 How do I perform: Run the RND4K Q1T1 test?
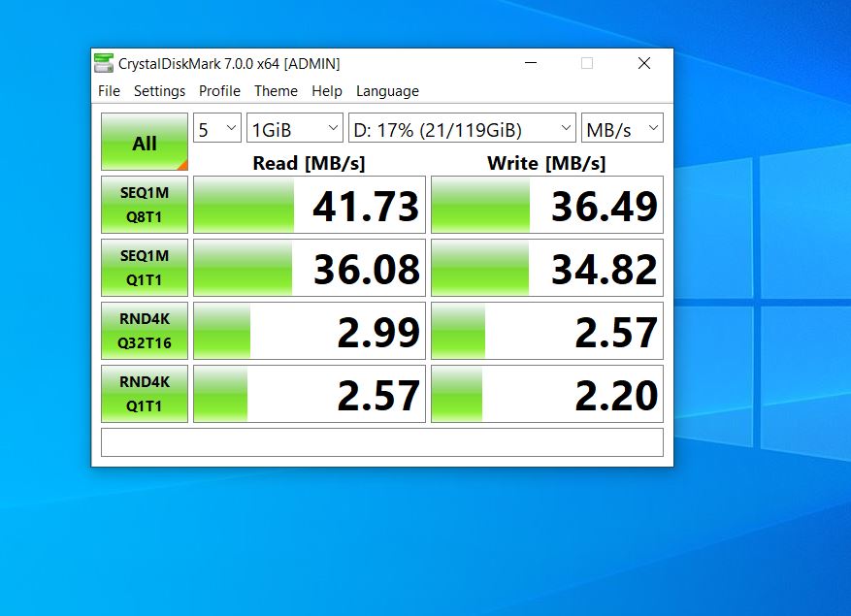145,394
